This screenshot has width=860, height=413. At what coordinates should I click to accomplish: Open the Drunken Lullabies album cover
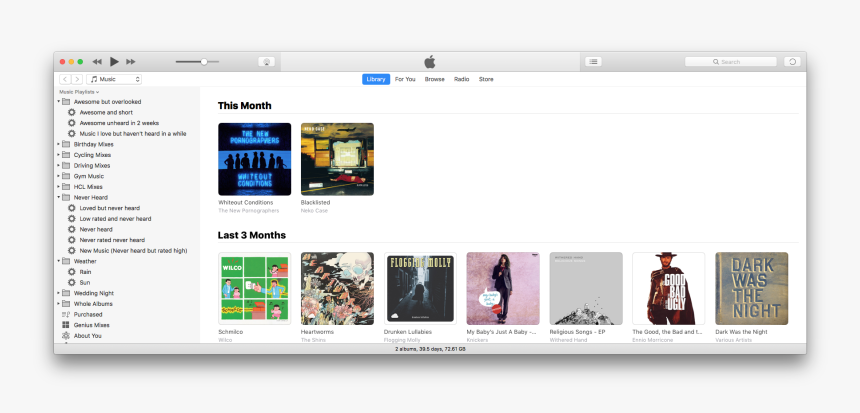420,288
